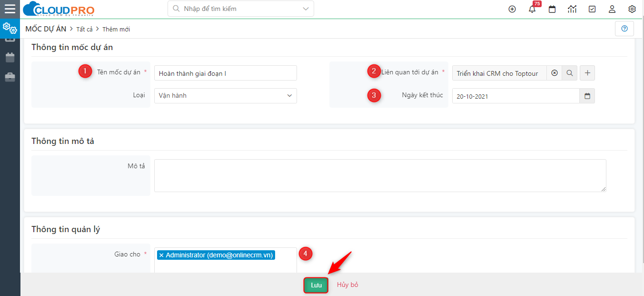
Task: Click the quick create plus icon
Action: click(512, 9)
